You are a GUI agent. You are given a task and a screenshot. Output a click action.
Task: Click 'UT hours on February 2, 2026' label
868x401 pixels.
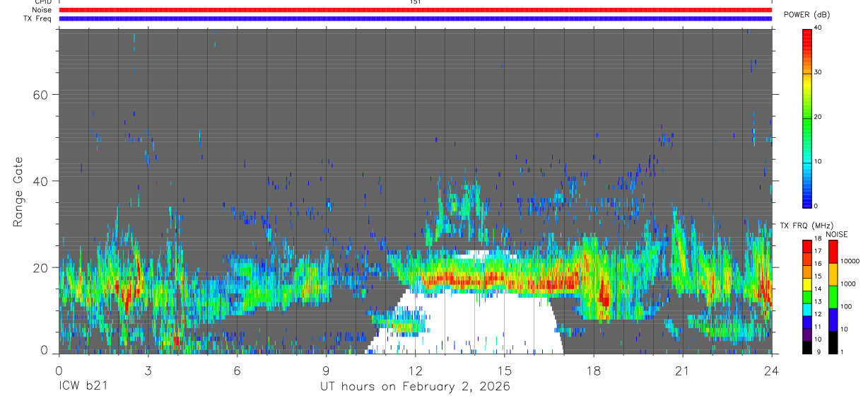point(416,387)
